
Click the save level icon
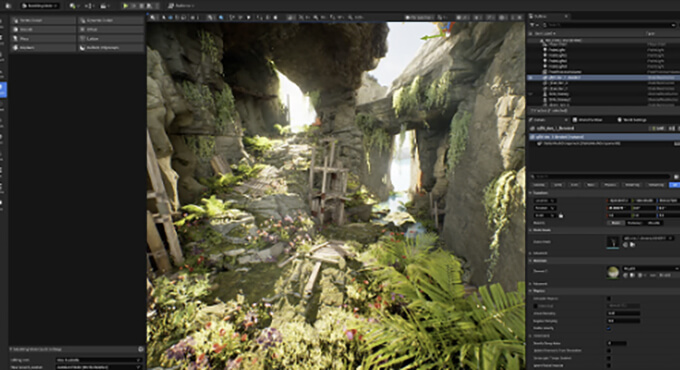pos(8,6)
